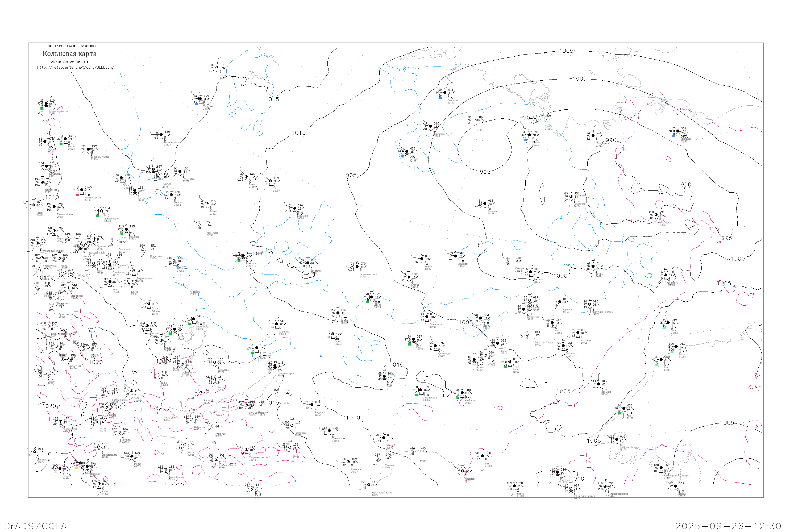Image resolution: width=798 pixels, height=532 pixels.
Task: Open the meteocenter.net UEEE.png link
Action: click(x=75, y=68)
